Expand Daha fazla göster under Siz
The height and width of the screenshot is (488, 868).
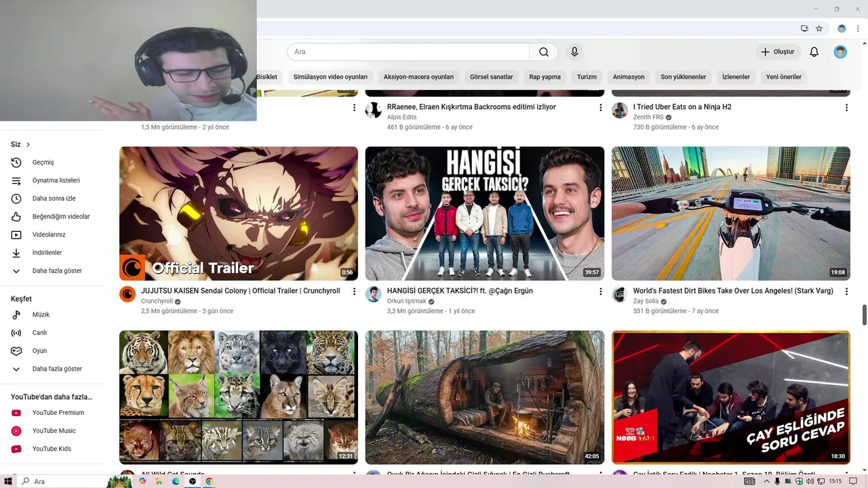pyautogui.click(x=56, y=271)
